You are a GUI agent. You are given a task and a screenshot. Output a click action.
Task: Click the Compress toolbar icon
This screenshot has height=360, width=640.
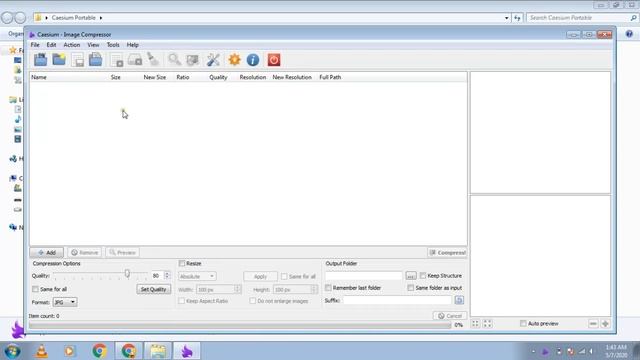192,60
